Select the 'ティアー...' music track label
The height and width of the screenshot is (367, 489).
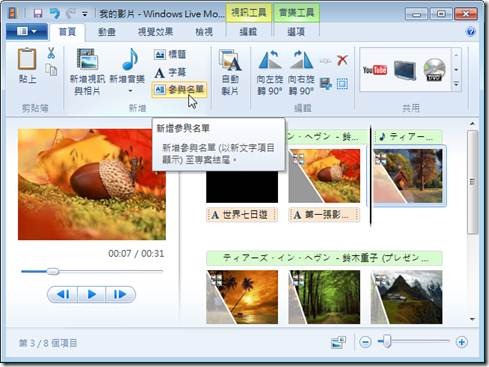(x=408, y=136)
